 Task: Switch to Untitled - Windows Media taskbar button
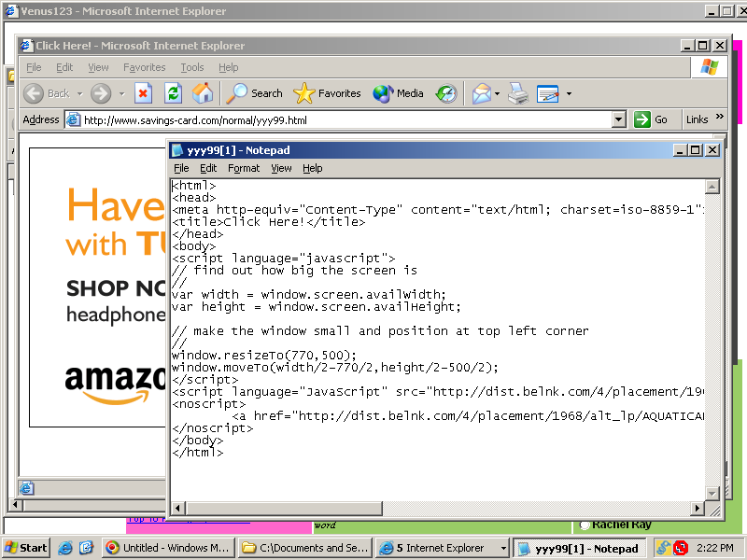pyautogui.click(x=168, y=548)
